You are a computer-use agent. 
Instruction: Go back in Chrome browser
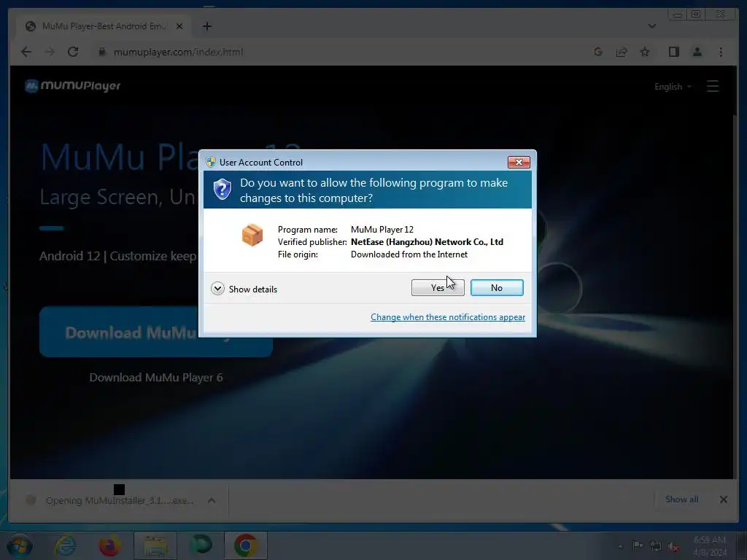(26, 52)
